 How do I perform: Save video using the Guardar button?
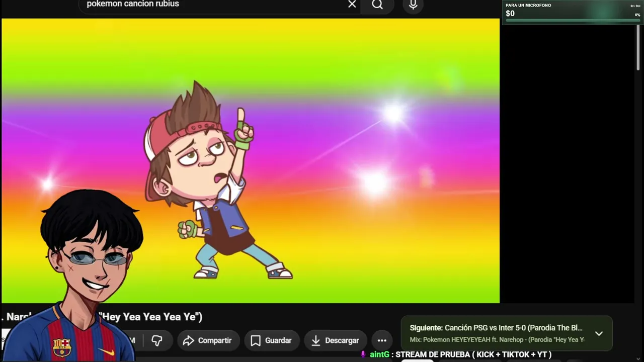coord(272,340)
